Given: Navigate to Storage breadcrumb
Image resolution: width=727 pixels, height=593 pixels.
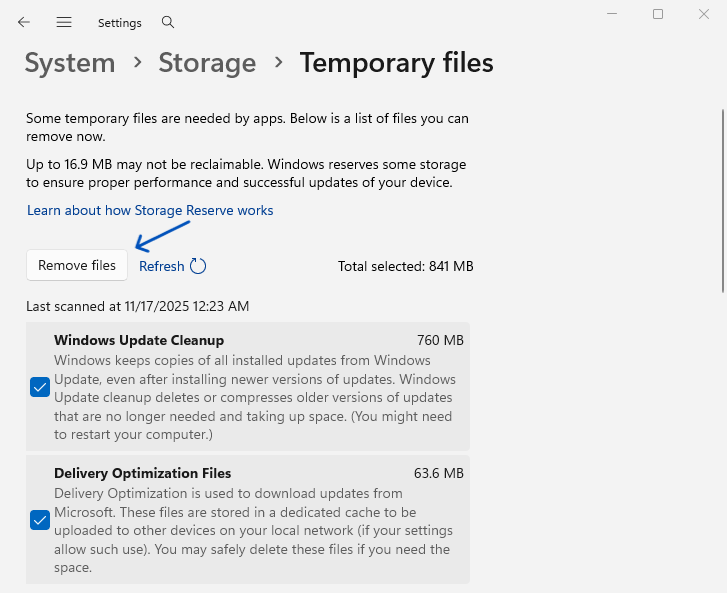Looking at the screenshot, I should click(207, 63).
